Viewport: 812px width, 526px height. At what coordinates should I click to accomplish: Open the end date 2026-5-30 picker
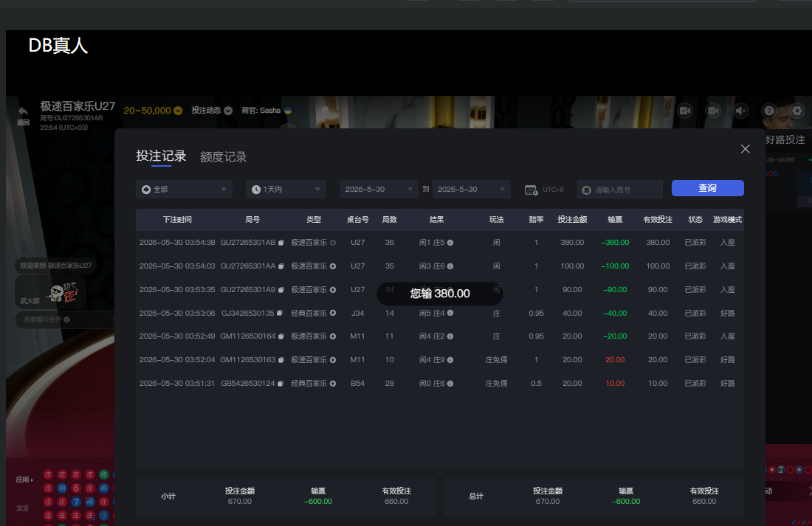(471, 190)
